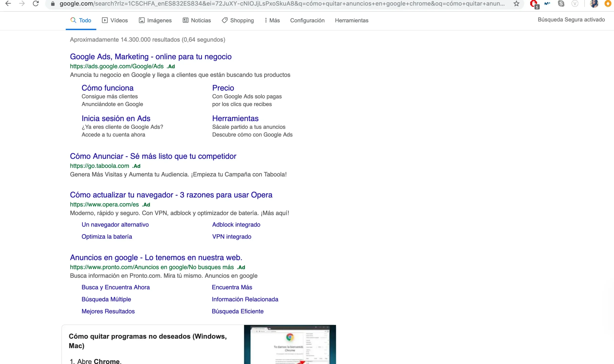Open the Herramientas search tools

click(352, 20)
